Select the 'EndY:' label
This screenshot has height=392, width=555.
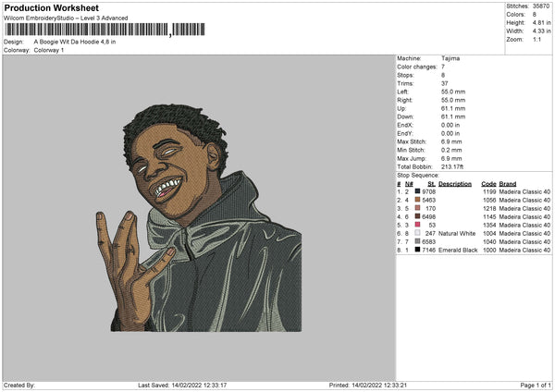pos(405,134)
